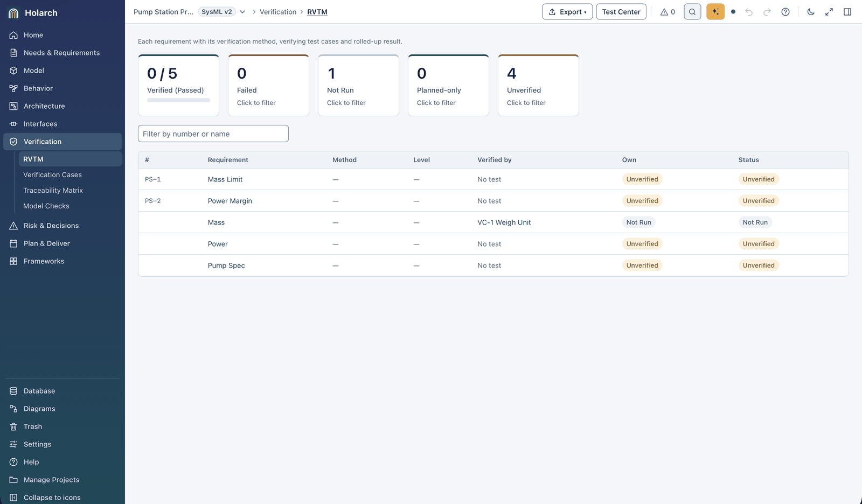Filter table by Unverified card
862x504 pixels.
(x=538, y=85)
